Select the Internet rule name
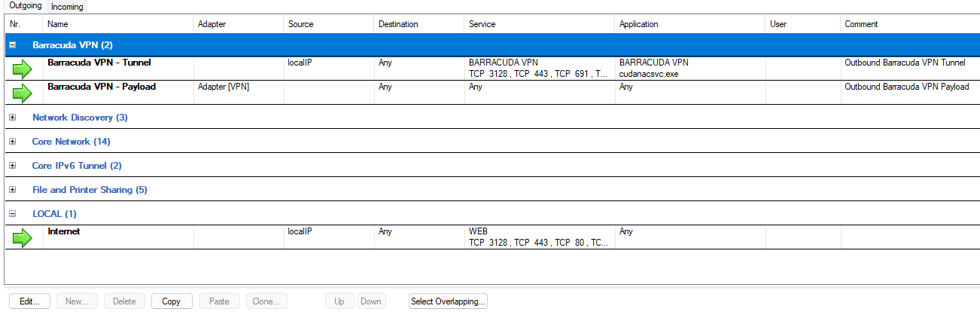 (x=64, y=231)
